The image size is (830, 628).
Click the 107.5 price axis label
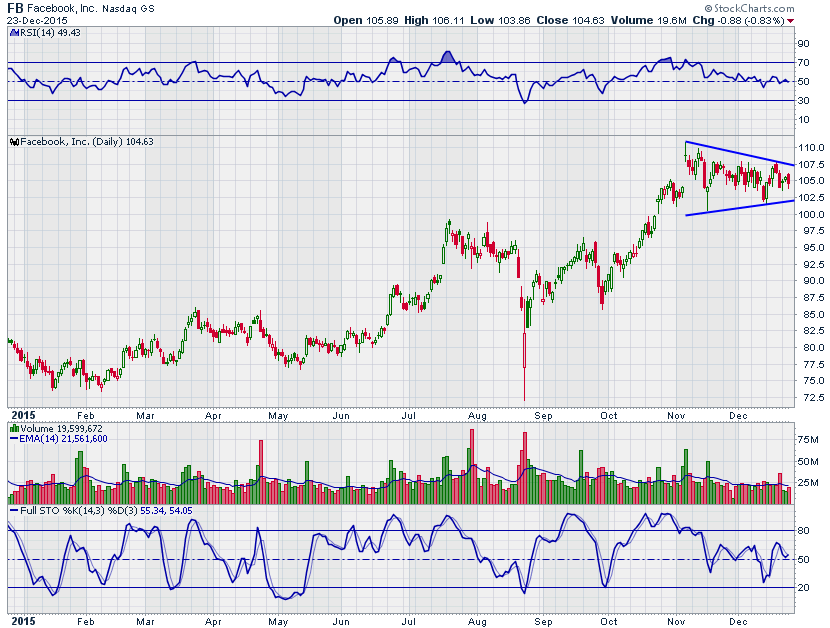(x=811, y=165)
